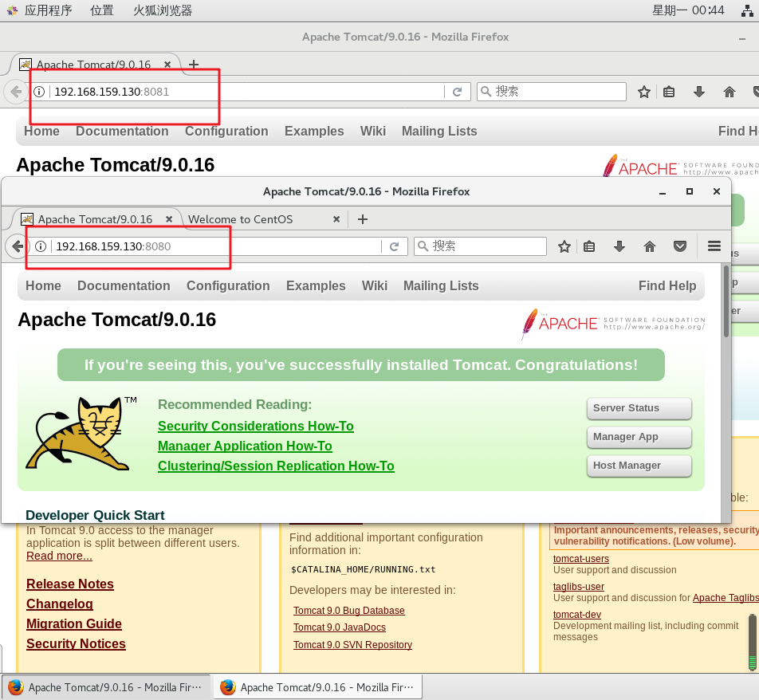Screen dimensions: 759x700
Task: Click the back arrow in the rear Firefox window
Action: coord(15,92)
